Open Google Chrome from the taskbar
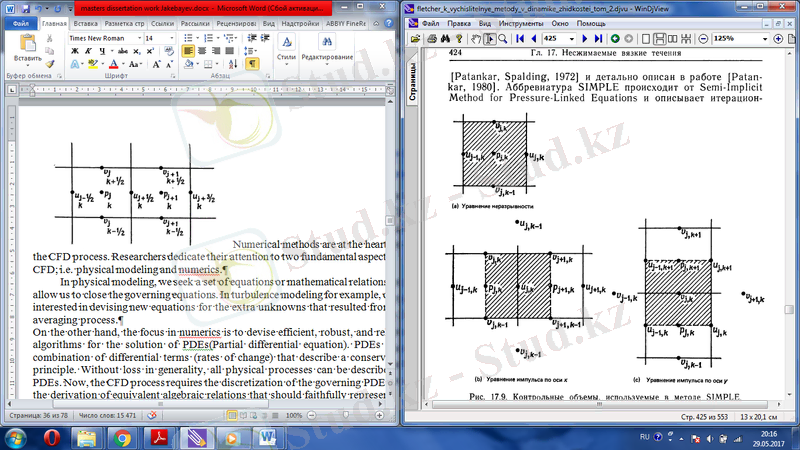Screen dimensions: 800x450 pyautogui.click(x=121, y=436)
